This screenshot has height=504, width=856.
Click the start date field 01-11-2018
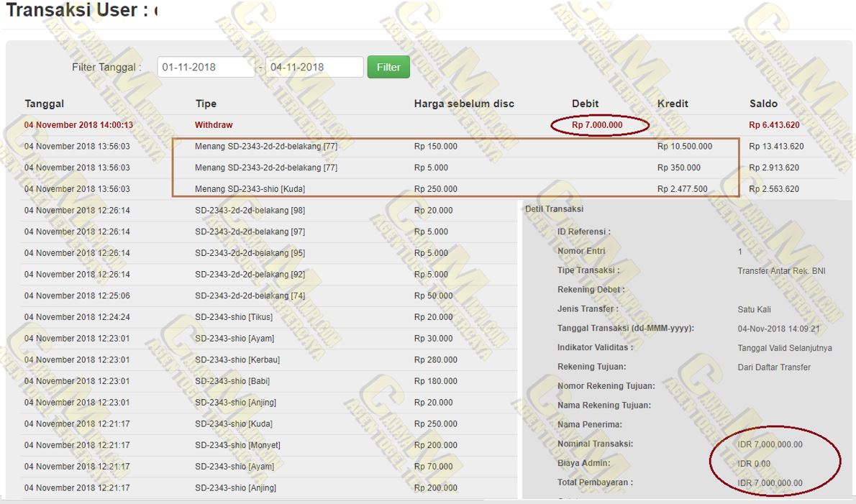[206, 67]
